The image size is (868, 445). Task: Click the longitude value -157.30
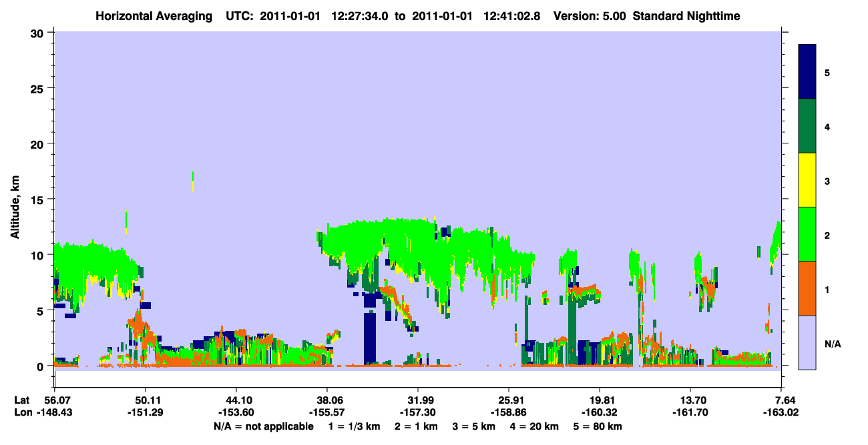418,412
